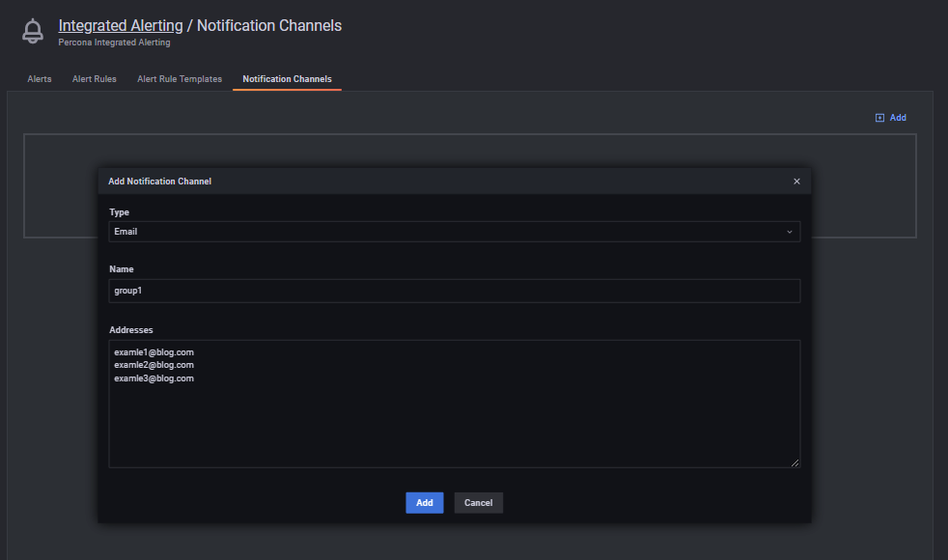
Task: Click the Add Notification Channel title bar
Action: [x=455, y=182]
